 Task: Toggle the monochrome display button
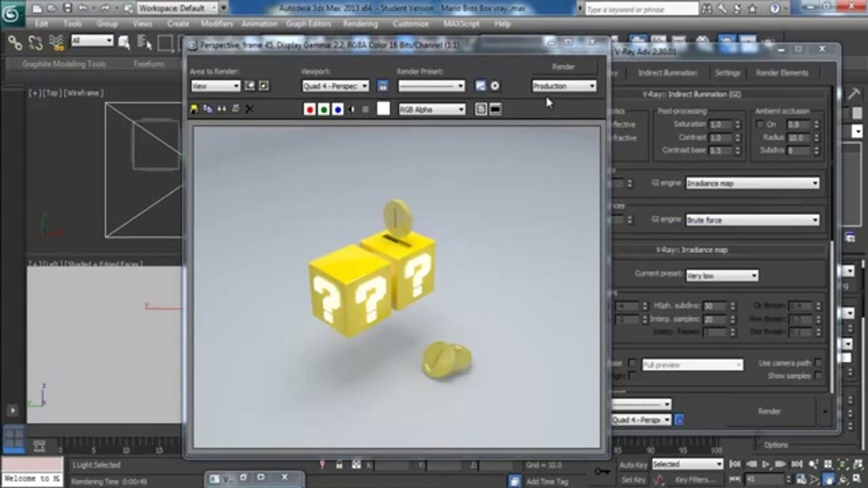point(366,109)
